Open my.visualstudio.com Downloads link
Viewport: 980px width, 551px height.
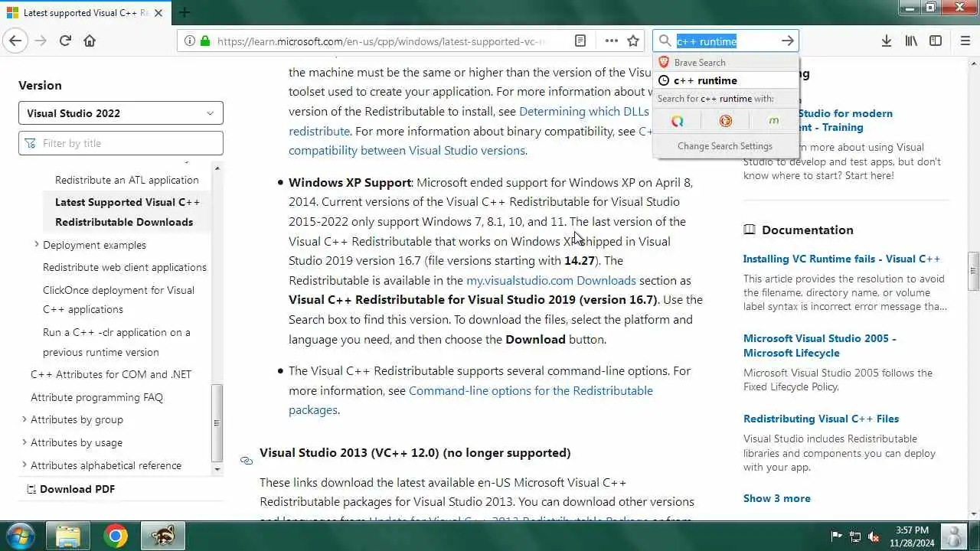click(551, 280)
